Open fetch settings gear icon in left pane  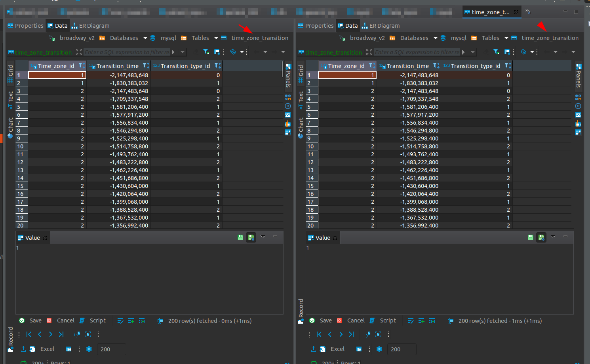[x=89, y=349]
